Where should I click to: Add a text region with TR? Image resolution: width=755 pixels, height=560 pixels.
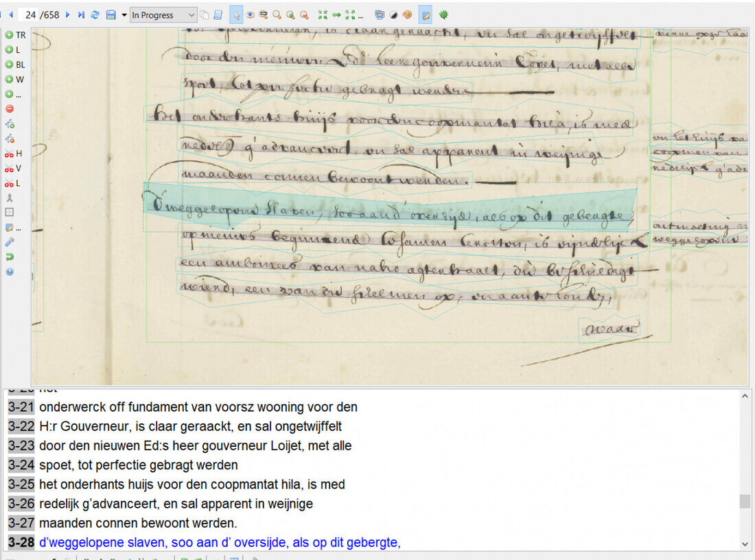pyautogui.click(x=15, y=35)
